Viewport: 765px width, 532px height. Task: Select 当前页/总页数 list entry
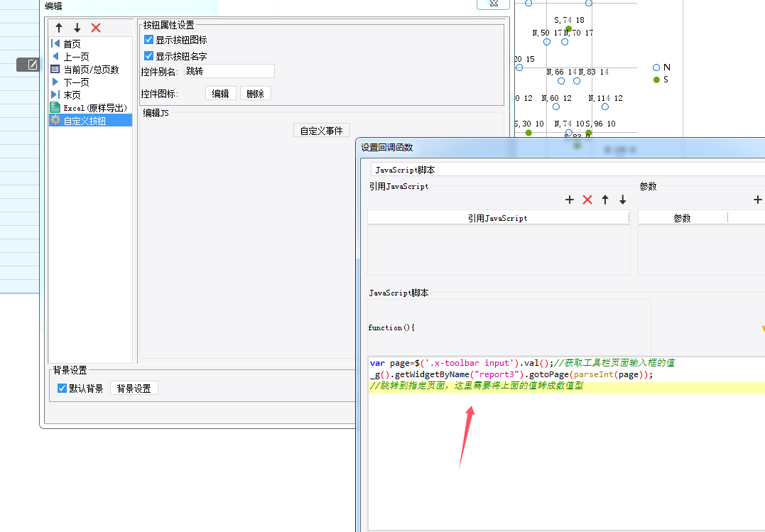click(x=90, y=70)
